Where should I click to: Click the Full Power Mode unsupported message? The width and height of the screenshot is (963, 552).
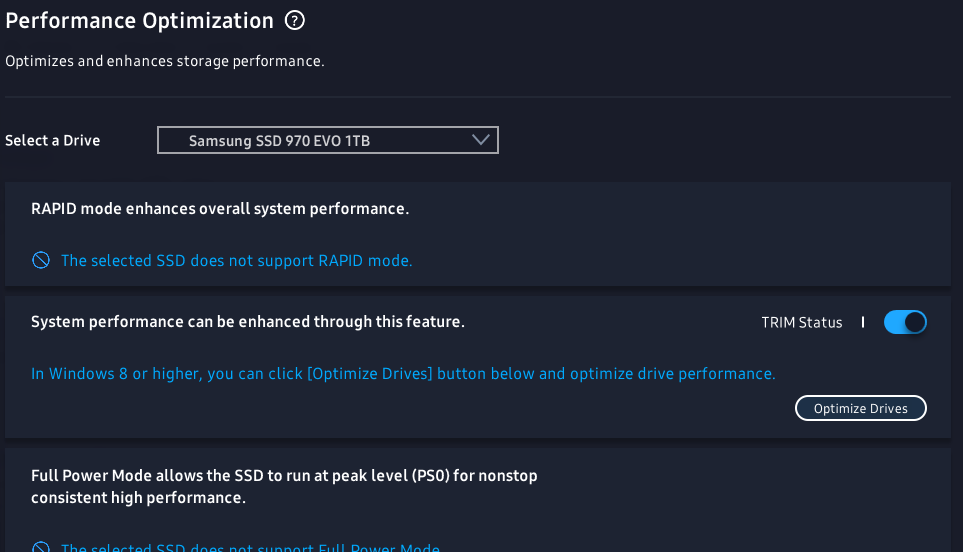pos(250,546)
